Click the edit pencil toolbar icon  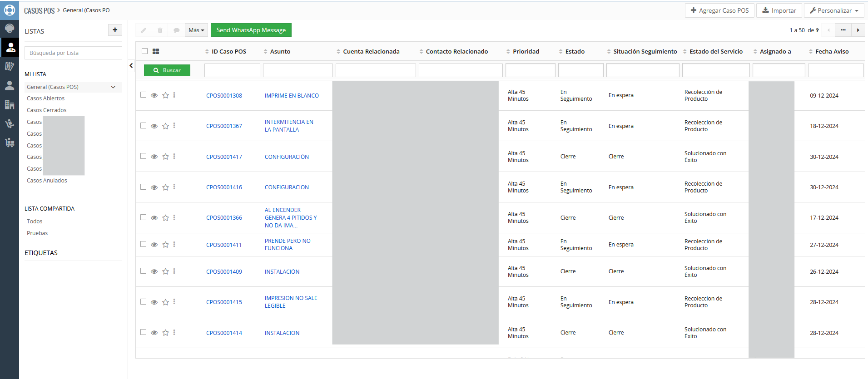(144, 30)
